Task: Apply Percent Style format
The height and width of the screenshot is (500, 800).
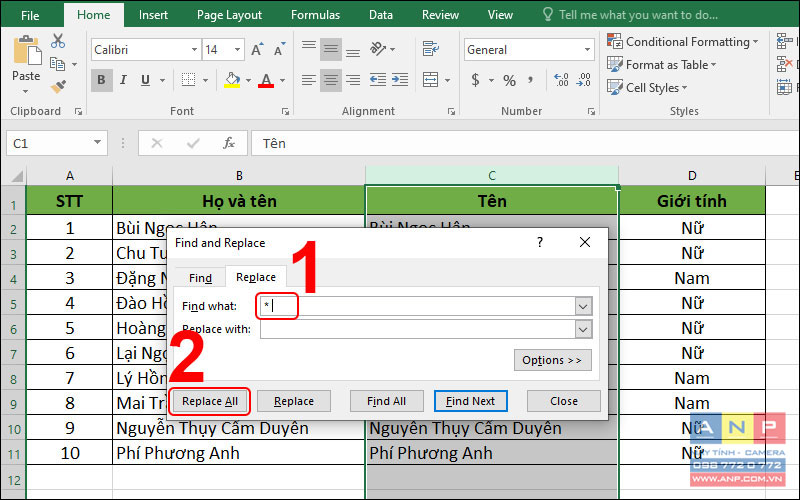Action: [x=509, y=80]
